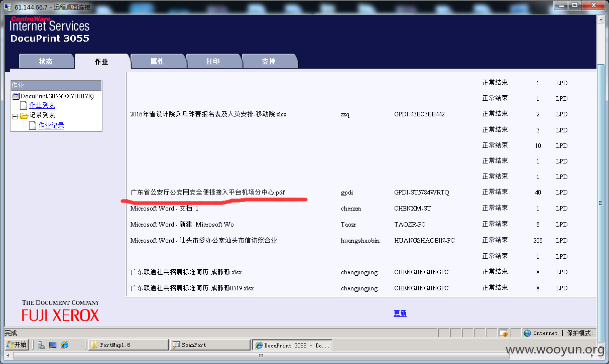This screenshot has width=609, height=364.
Task: Open the 作业记录 link
Action: (x=51, y=126)
